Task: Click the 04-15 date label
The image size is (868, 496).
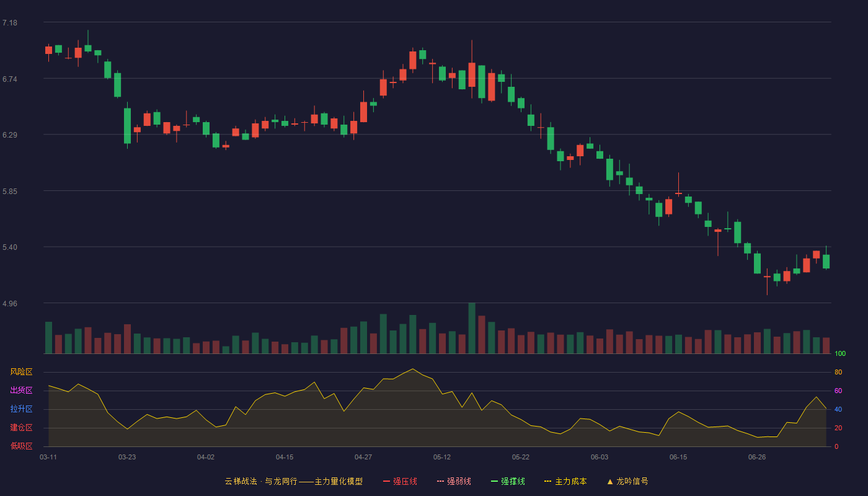Action: [x=285, y=457]
